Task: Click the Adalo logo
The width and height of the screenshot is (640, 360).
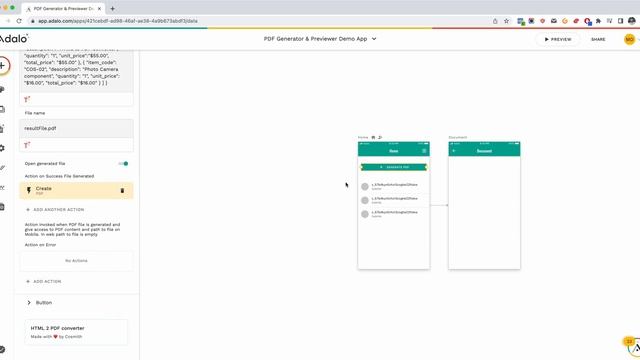Action: point(13,39)
